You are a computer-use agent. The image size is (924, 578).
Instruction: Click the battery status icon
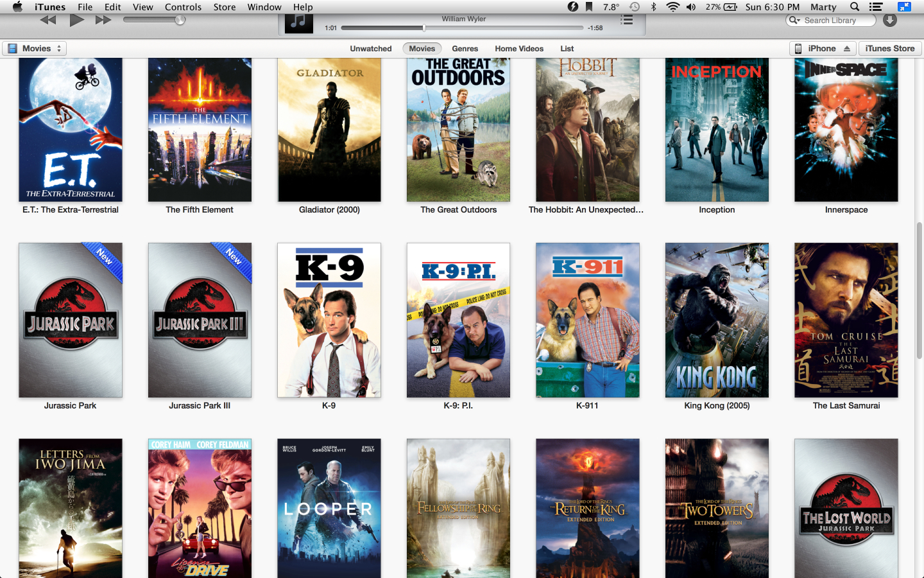coord(731,7)
